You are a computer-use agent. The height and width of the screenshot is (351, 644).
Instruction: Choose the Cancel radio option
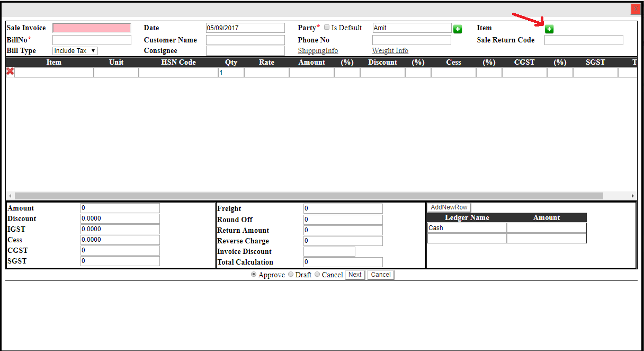tap(318, 275)
